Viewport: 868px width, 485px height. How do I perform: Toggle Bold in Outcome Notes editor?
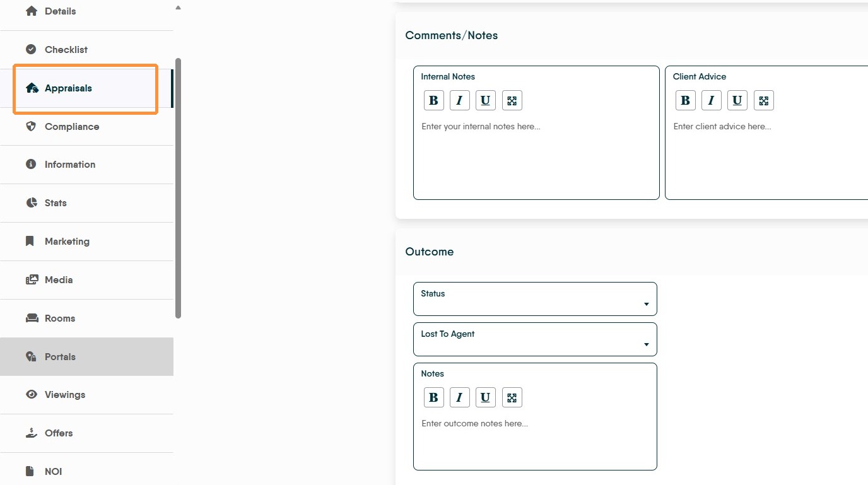pyautogui.click(x=433, y=398)
